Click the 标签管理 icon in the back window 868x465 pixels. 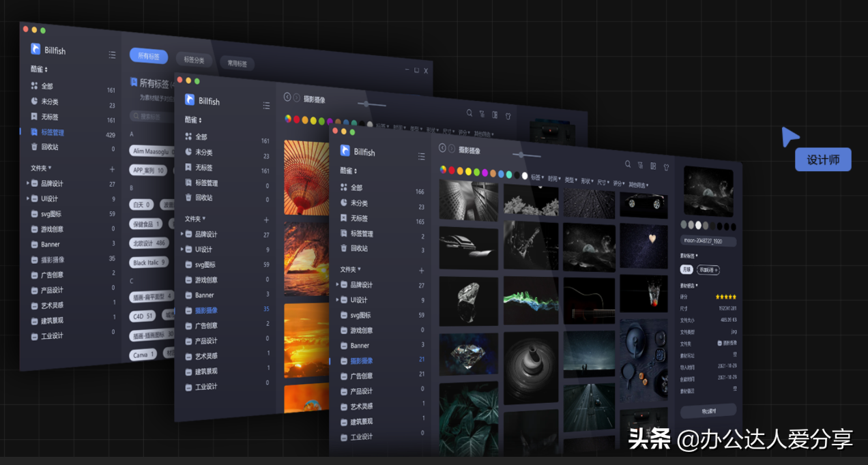34,132
